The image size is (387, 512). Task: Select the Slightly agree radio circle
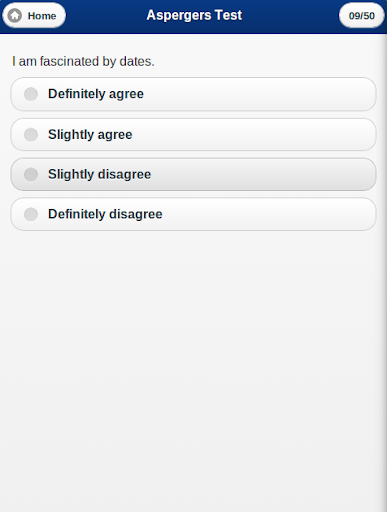(31, 135)
